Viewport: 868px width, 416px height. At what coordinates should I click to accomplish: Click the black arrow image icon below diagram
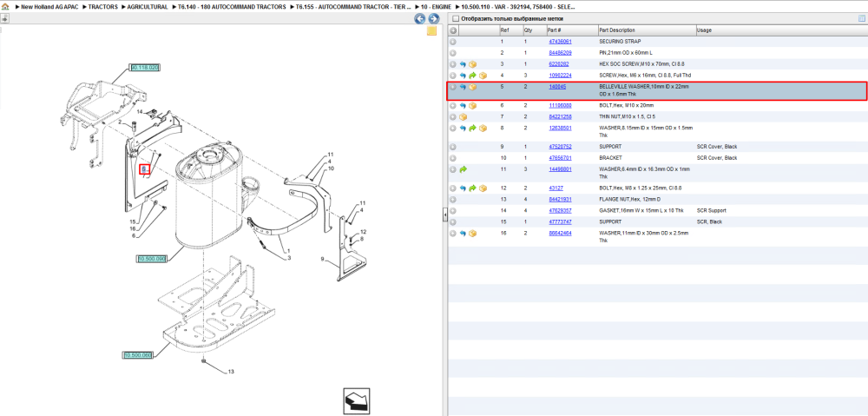[x=357, y=401]
